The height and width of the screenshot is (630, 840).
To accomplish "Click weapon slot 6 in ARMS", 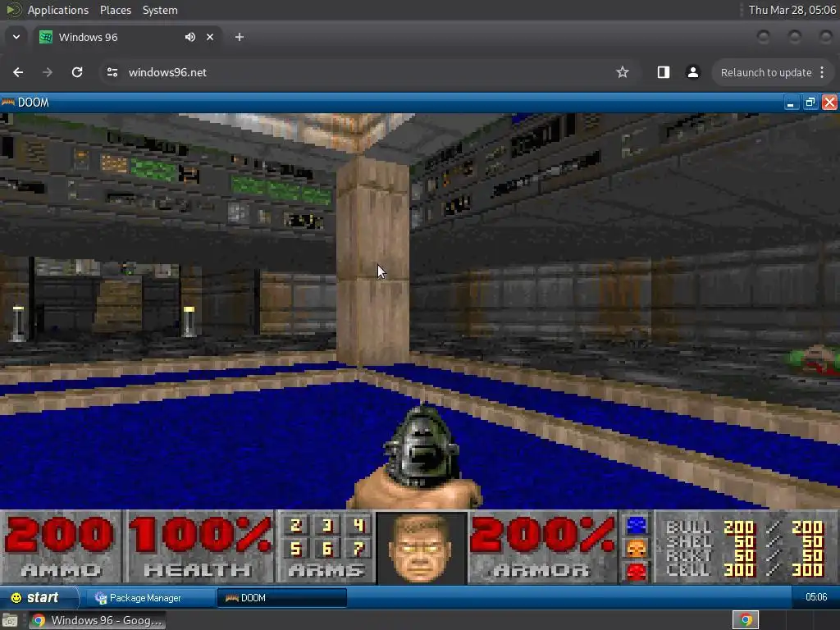I will (327, 548).
